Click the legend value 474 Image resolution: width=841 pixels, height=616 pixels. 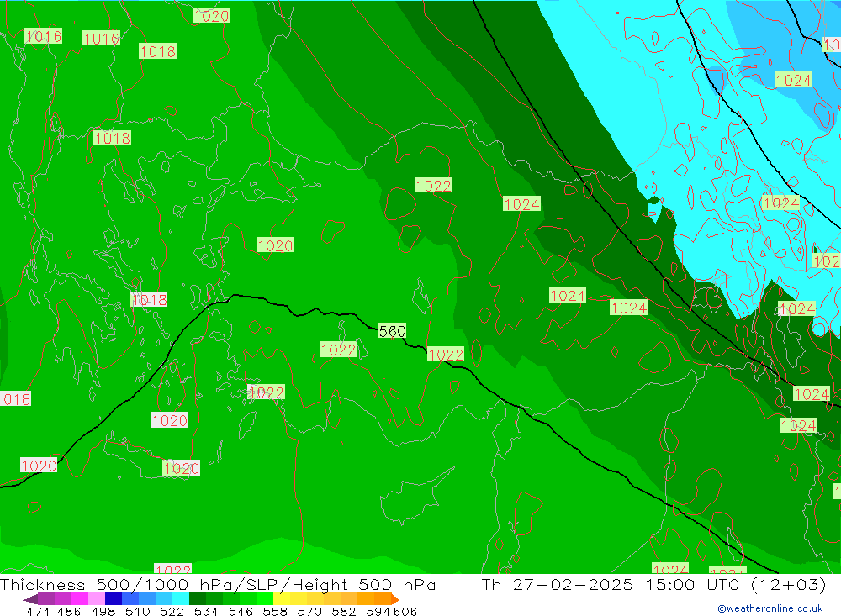(38, 611)
